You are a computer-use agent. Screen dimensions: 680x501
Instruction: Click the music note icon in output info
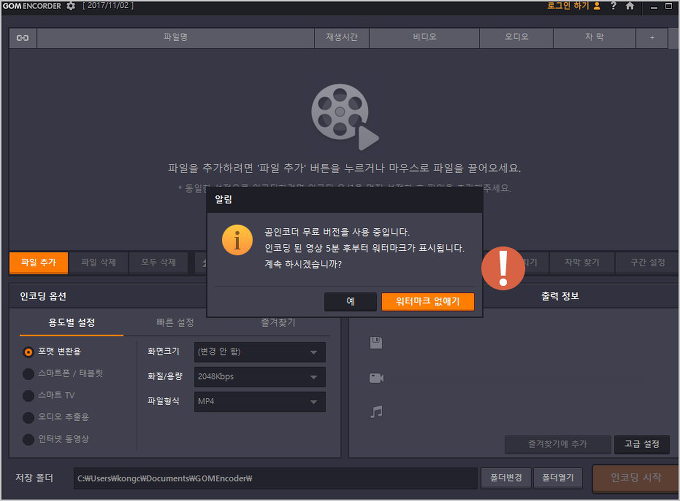coord(376,411)
